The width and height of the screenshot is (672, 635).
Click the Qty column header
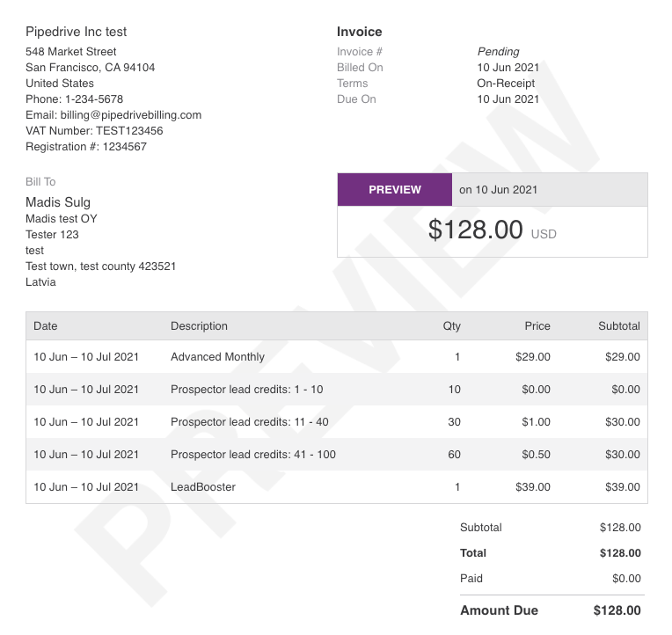(452, 326)
